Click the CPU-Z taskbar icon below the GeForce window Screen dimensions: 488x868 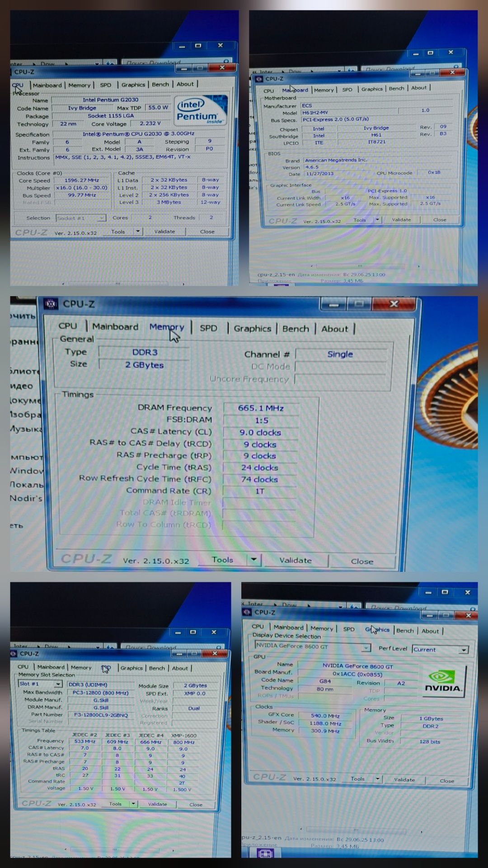(x=265, y=853)
